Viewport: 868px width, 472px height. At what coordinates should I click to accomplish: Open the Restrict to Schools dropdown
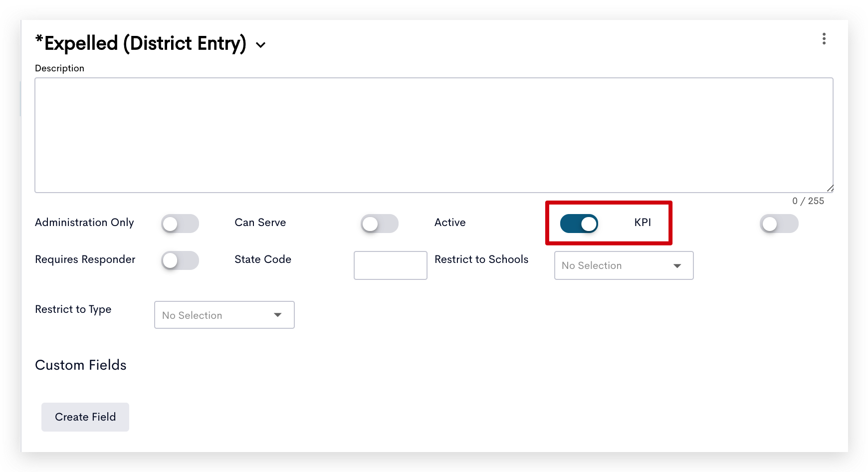pyautogui.click(x=624, y=265)
